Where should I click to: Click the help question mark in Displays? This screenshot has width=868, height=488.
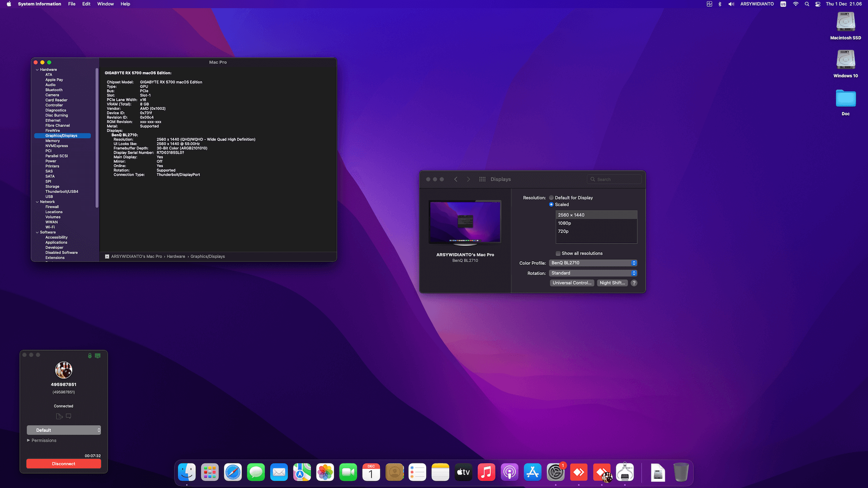pyautogui.click(x=634, y=283)
